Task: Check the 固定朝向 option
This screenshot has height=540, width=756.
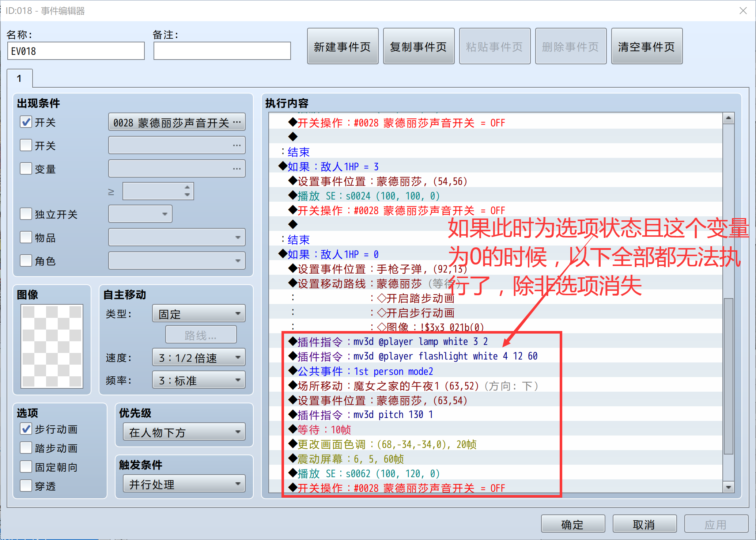Action: pos(26,467)
